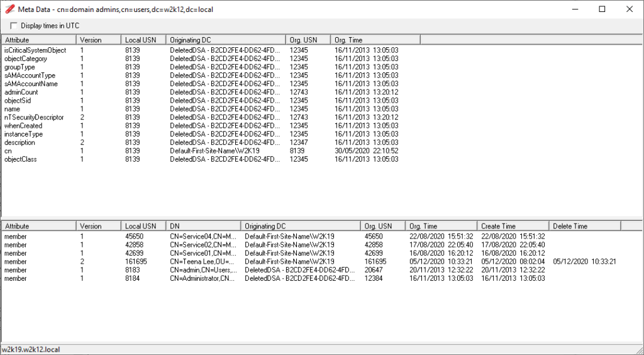
Task: Close the Meta Data window
Action: [629, 9]
